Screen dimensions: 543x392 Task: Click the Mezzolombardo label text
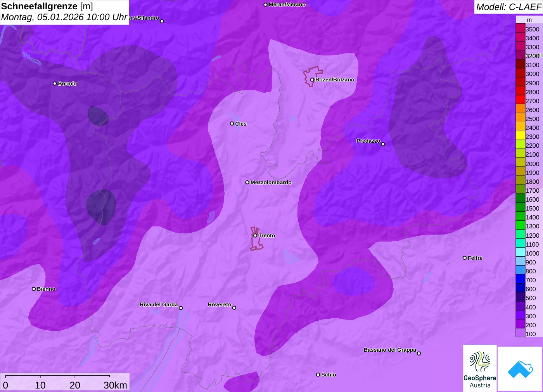coord(271,182)
